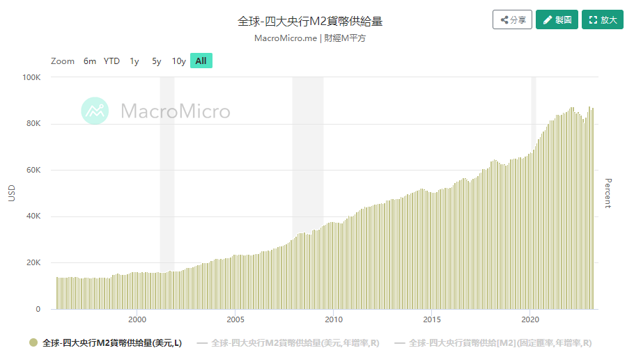Set chart zoom to 1y

pyautogui.click(x=134, y=61)
